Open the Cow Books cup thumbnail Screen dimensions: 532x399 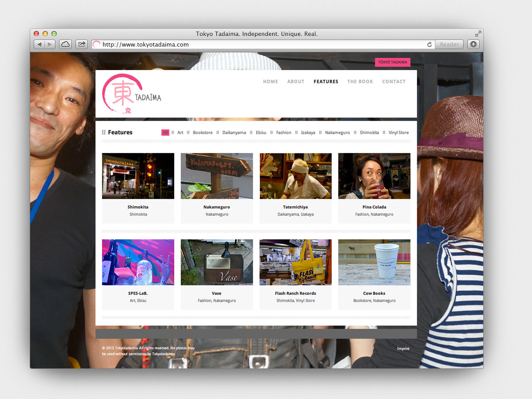point(374,262)
